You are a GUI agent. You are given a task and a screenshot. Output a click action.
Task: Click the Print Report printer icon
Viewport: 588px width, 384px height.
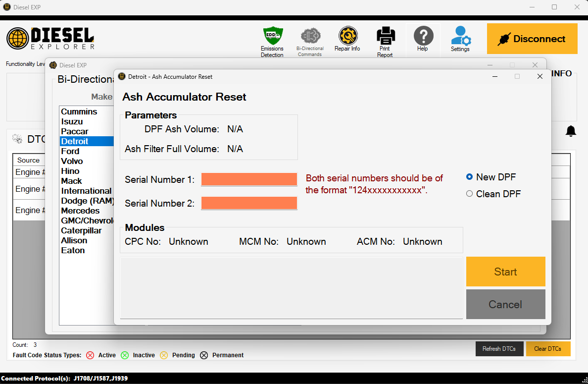386,36
